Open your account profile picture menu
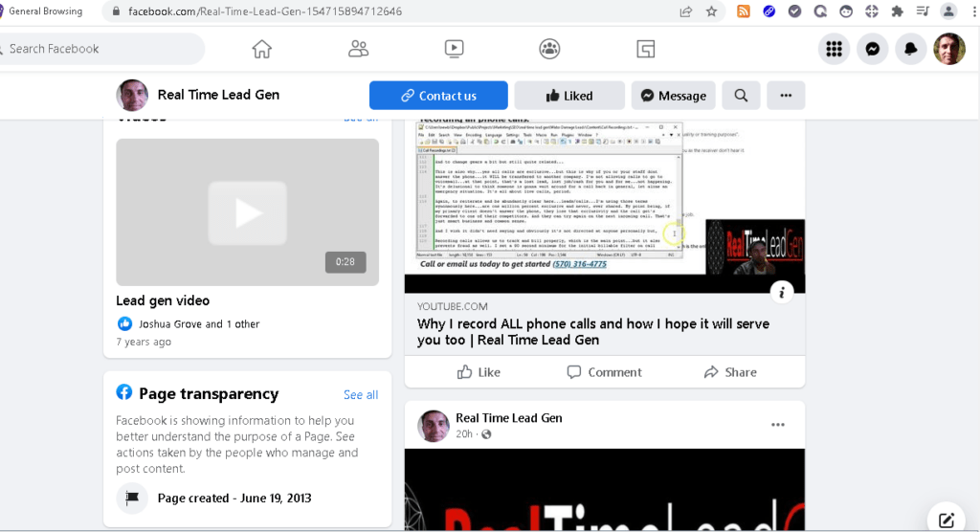The width and height of the screenshot is (980, 532). (x=949, y=49)
